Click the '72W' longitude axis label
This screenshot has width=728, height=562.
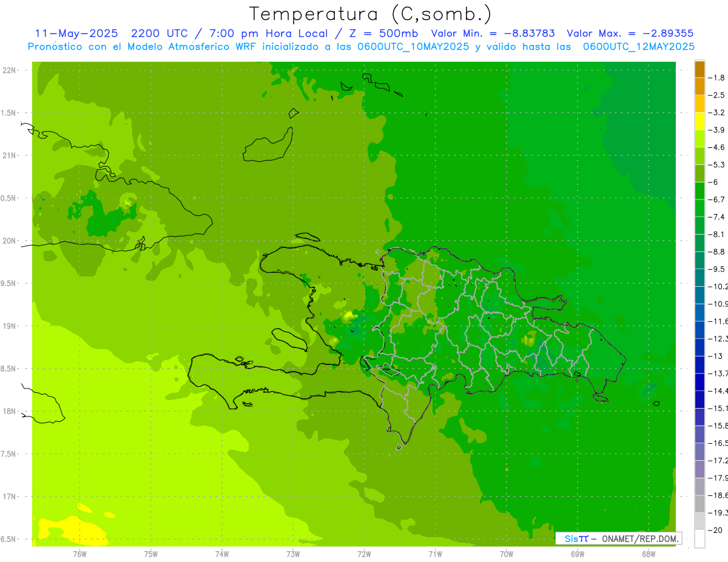(364, 554)
